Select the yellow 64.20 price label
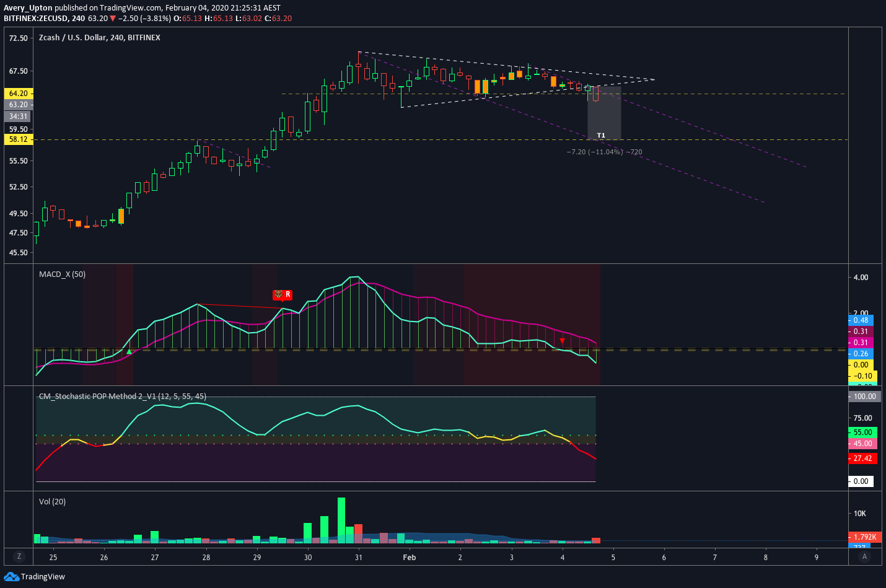This screenshot has width=886, height=588. (18, 94)
